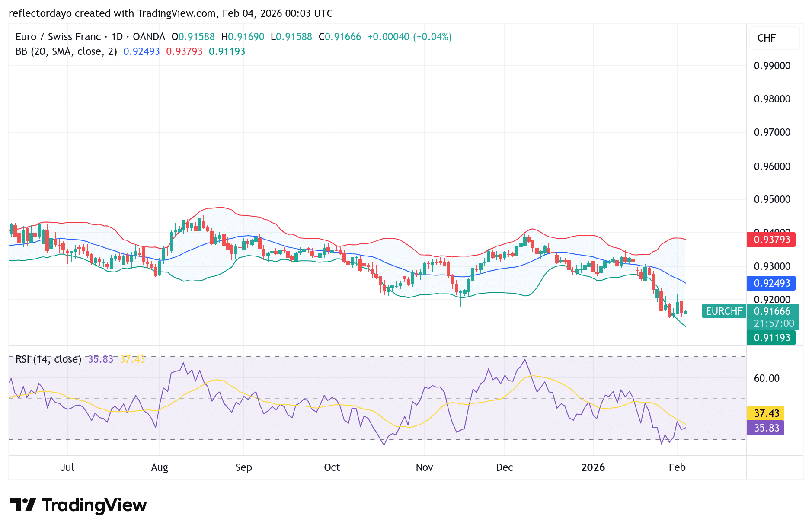Click the blue 0.92493 middle band price flag
Viewport: 812px width, 531px height.
pos(771,283)
